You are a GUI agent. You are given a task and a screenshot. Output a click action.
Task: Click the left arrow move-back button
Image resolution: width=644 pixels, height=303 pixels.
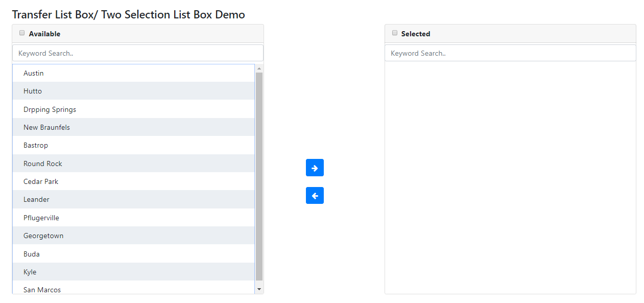coord(315,195)
